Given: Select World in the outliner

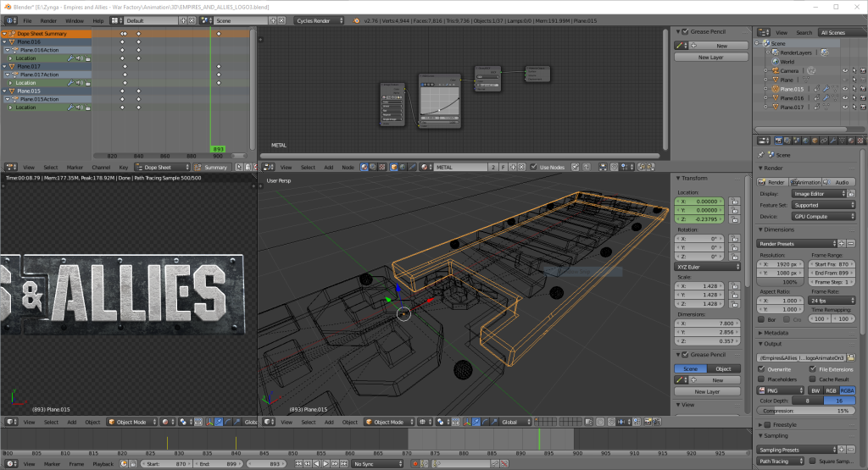Looking at the screenshot, I should pyautogui.click(x=787, y=62).
